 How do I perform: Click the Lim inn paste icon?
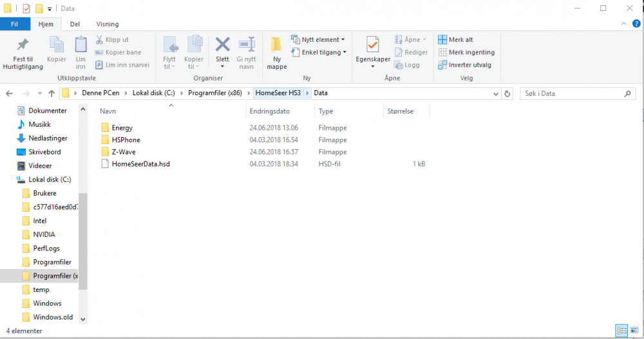coord(80,46)
